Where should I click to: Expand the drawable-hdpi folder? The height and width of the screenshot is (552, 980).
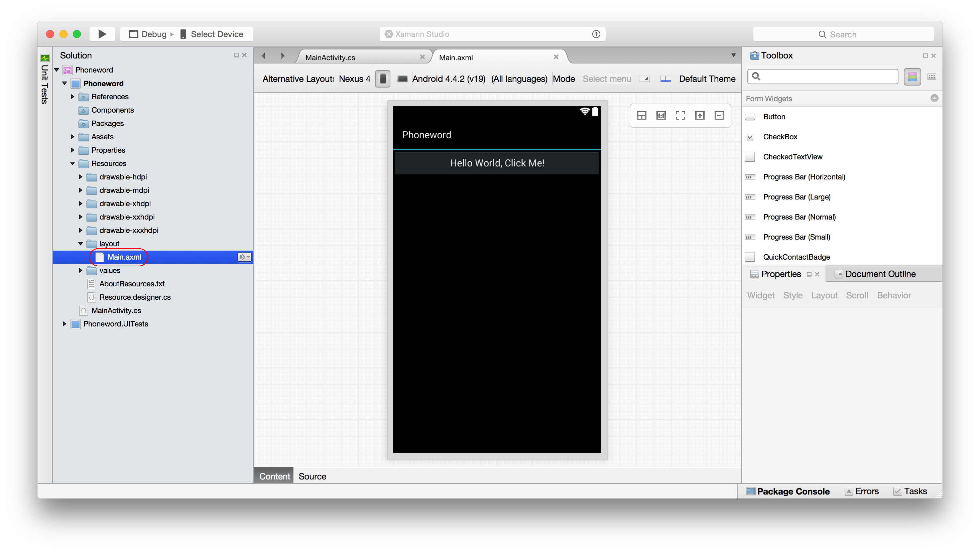pos(80,177)
